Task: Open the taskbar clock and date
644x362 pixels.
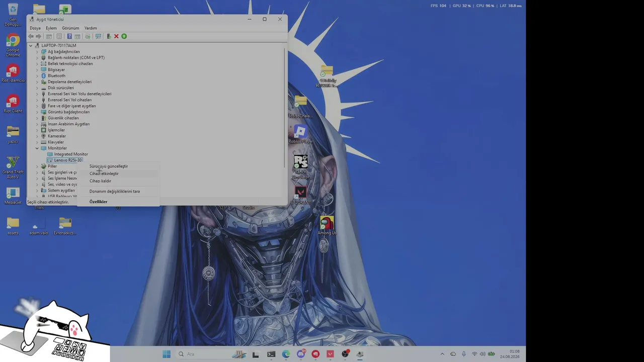Action: (x=510, y=354)
